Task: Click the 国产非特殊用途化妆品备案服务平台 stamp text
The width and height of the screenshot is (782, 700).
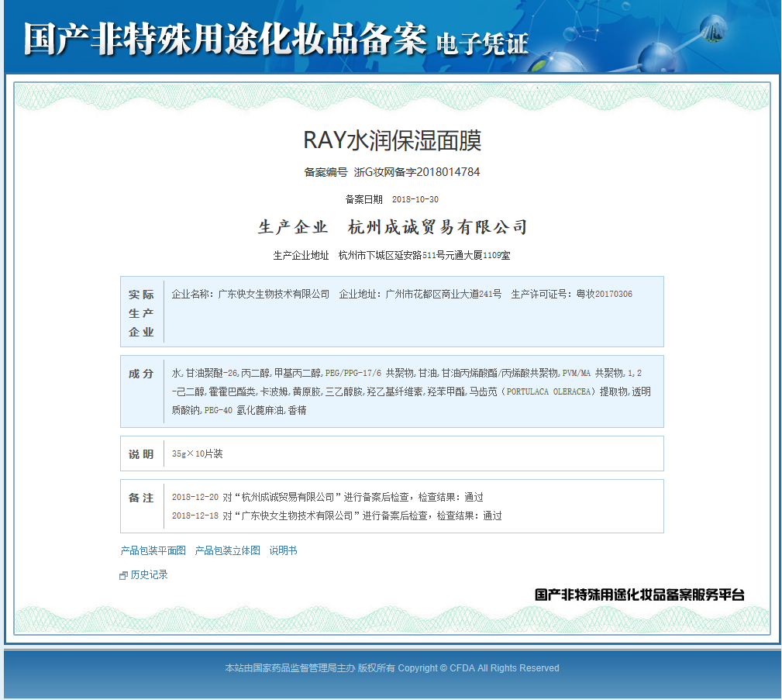Action: coord(640,595)
